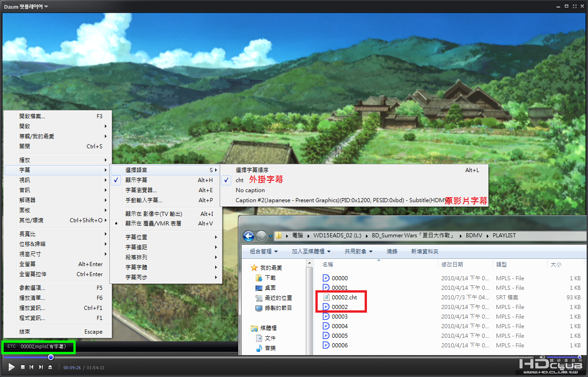The width and height of the screenshot is (588, 377).
Task: Click the folder icon in Explorer's address bar
Action: [x=278, y=236]
